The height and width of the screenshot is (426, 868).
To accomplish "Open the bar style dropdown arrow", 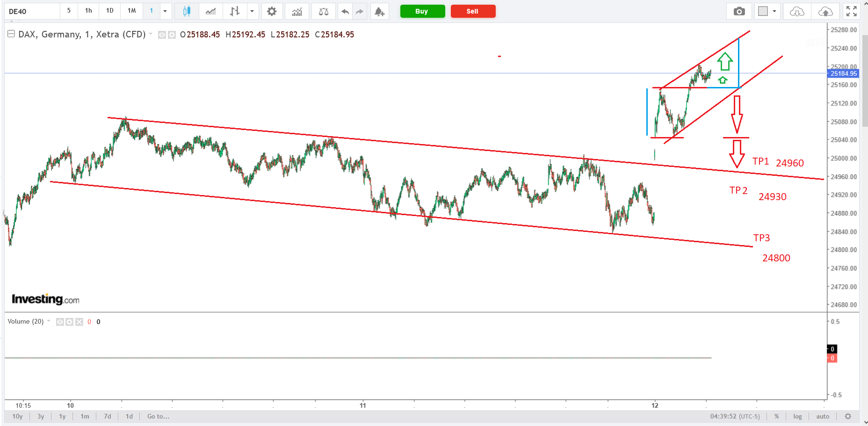I will click(x=252, y=11).
